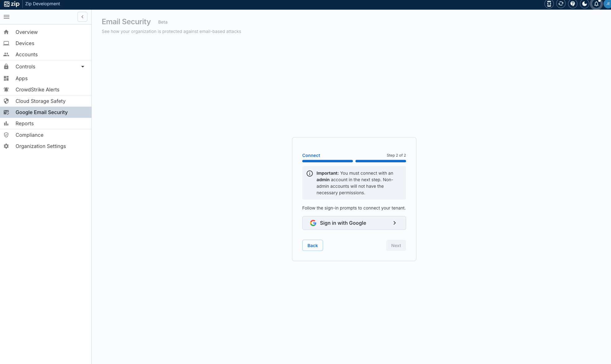The height and width of the screenshot is (364, 611).
Task: Click the Organization Settings gear icon
Action: (x=6, y=146)
